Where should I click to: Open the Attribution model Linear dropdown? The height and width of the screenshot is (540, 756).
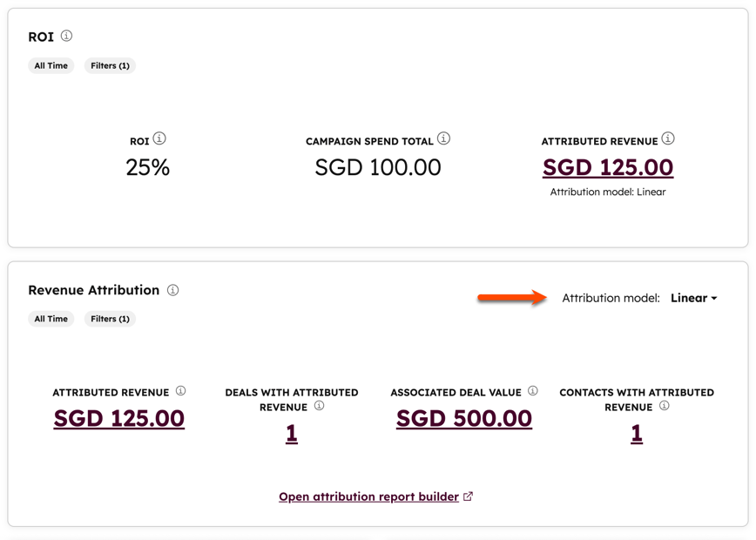(x=692, y=298)
